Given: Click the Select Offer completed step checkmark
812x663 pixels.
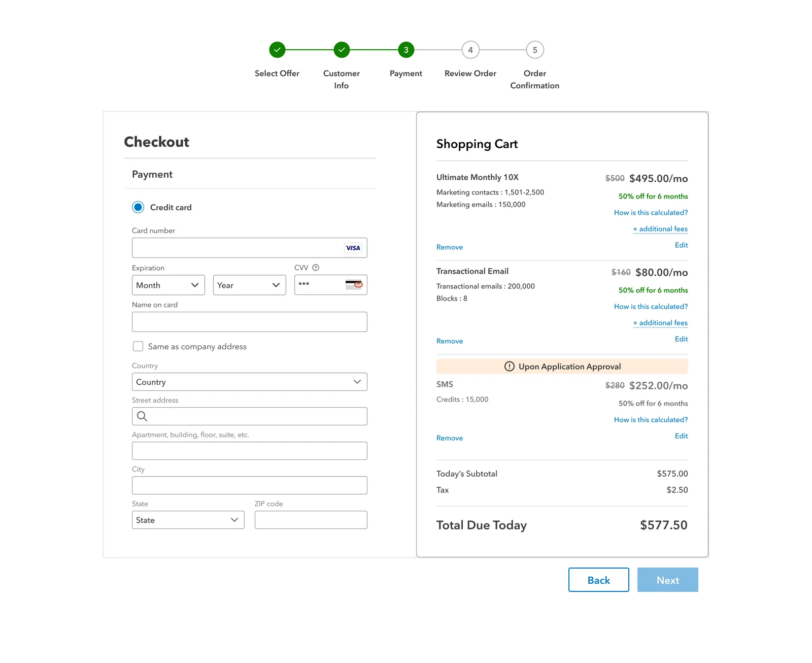Looking at the screenshot, I should [x=277, y=50].
